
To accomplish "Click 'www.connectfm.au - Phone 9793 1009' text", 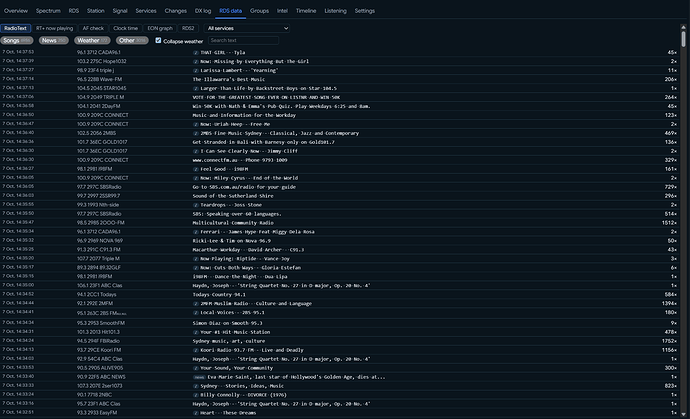I will (240, 160).
